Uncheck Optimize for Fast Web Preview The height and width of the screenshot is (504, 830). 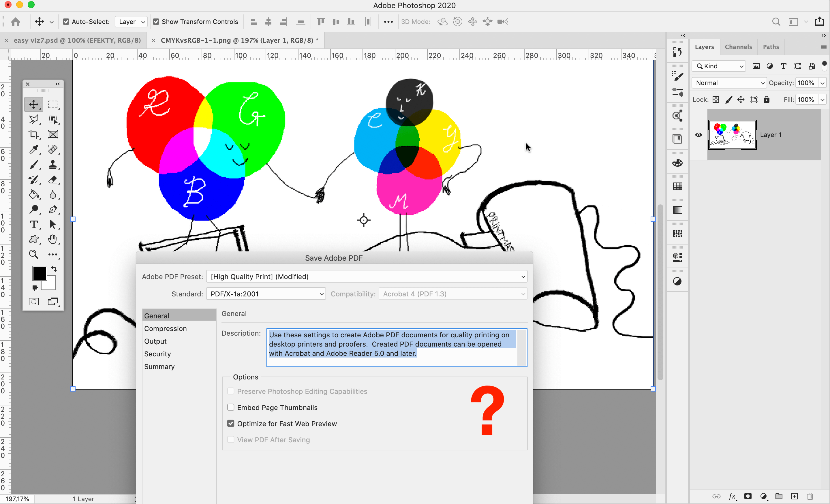[231, 424]
